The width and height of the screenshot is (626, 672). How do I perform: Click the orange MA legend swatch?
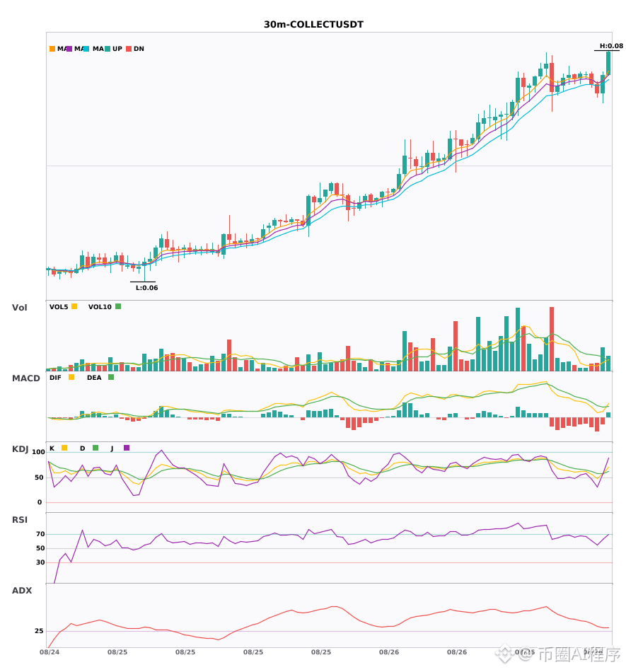click(52, 49)
